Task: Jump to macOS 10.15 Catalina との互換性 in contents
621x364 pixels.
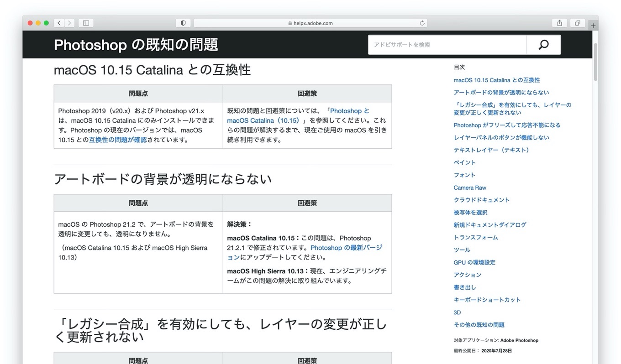Action: pos(497,80)
